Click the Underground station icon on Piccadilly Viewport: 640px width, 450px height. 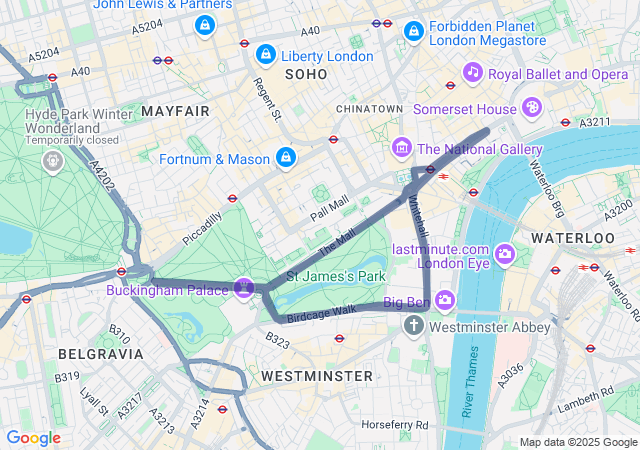(233, 198)
